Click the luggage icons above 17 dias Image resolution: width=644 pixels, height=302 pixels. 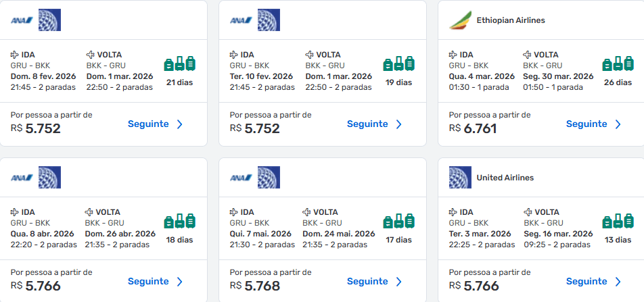pos(399,221)
